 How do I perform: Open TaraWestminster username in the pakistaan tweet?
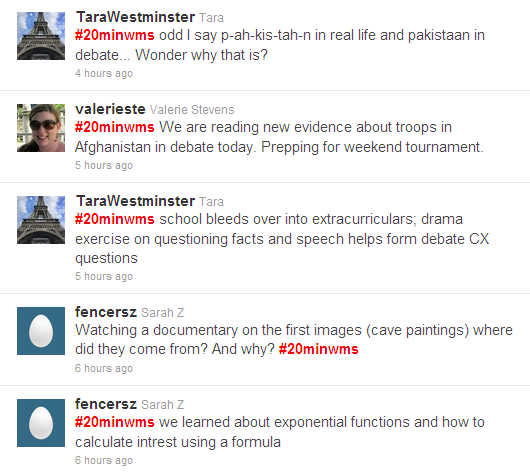[135, 17]
